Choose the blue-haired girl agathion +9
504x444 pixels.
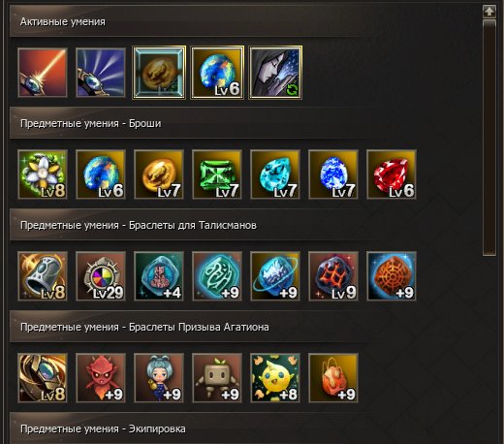tap(159, 378)
